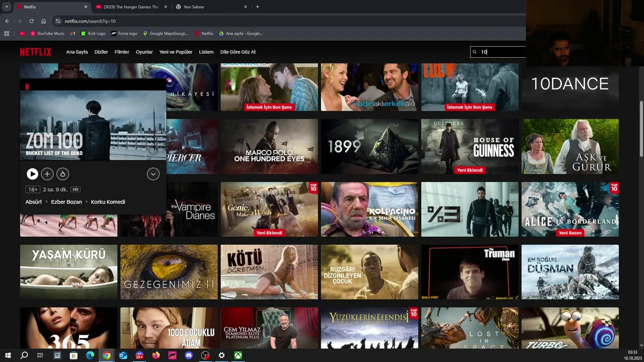Click the browser home icon
The width and height of the screenshot is (644, 362).
coord(43,21)
